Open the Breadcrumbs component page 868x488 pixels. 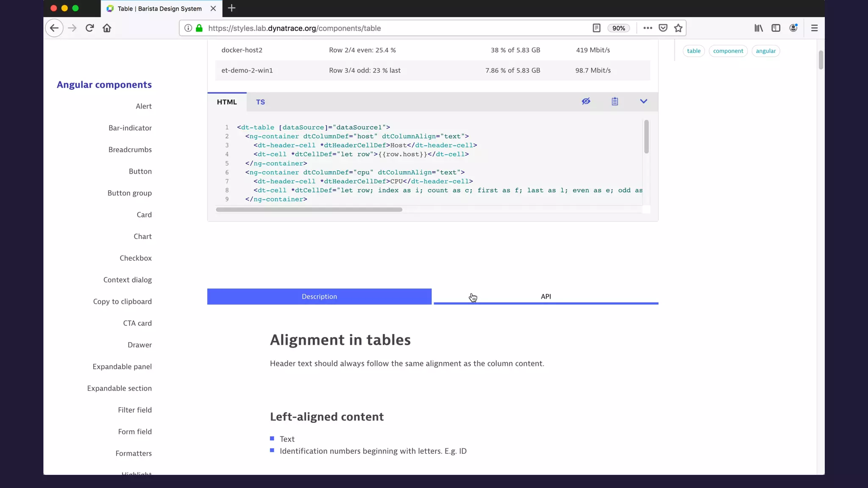pyautogui.click(x=130, y=150)
